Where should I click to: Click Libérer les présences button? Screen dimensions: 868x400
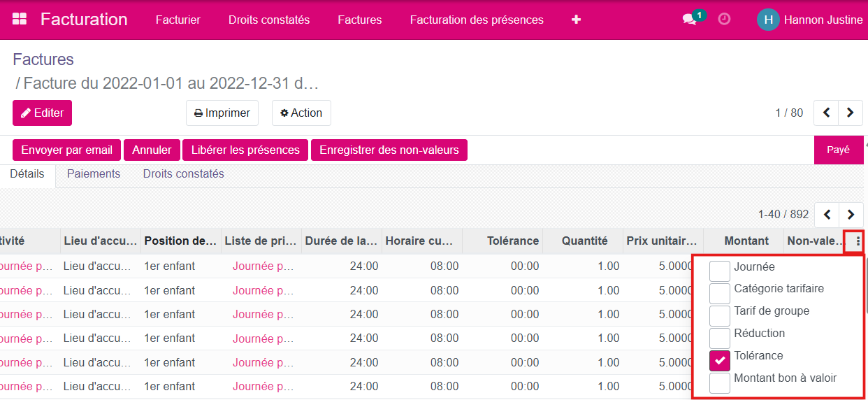tap(245, 150)
